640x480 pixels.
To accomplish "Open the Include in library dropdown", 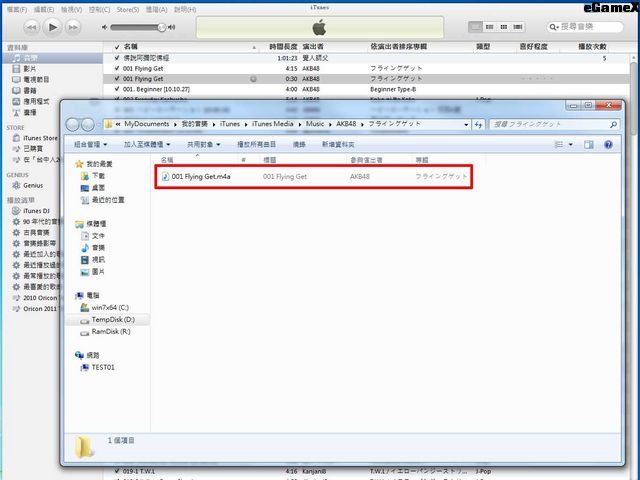I will point(147,144).
